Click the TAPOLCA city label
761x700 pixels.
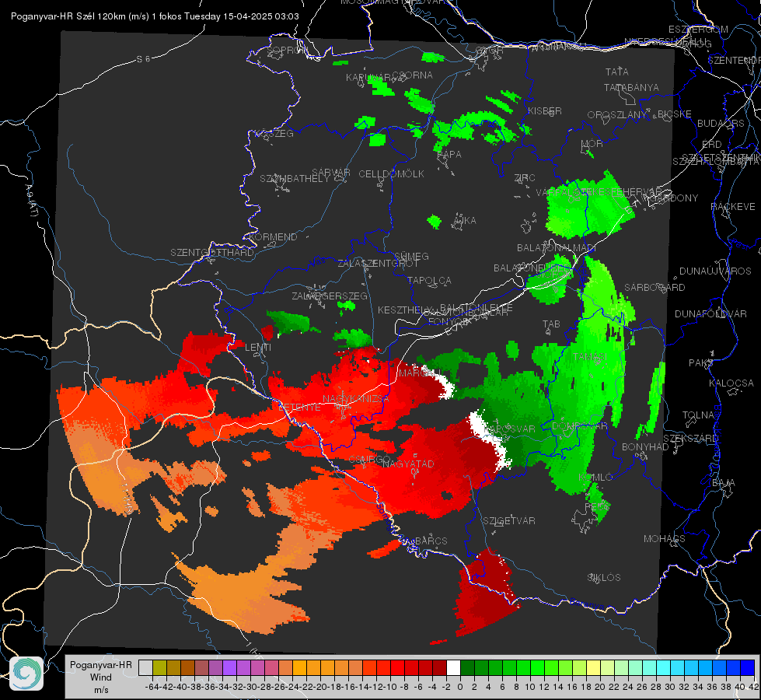[429, 281]
